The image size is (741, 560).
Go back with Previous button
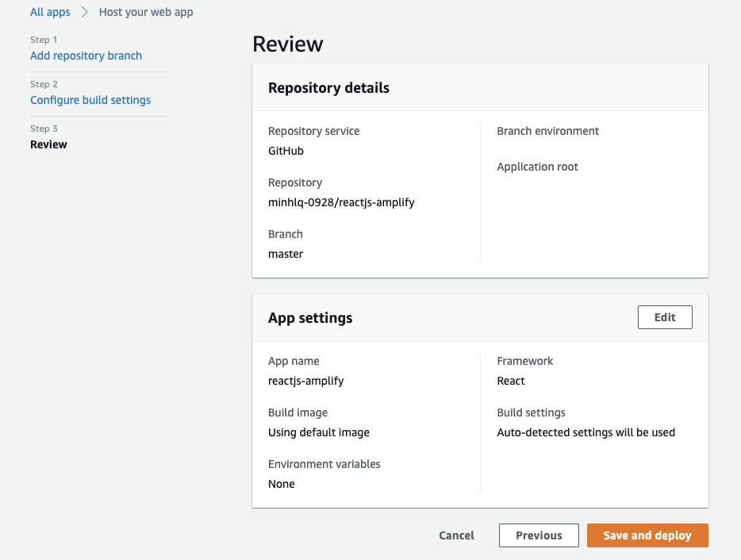click(x=539, y=535)
